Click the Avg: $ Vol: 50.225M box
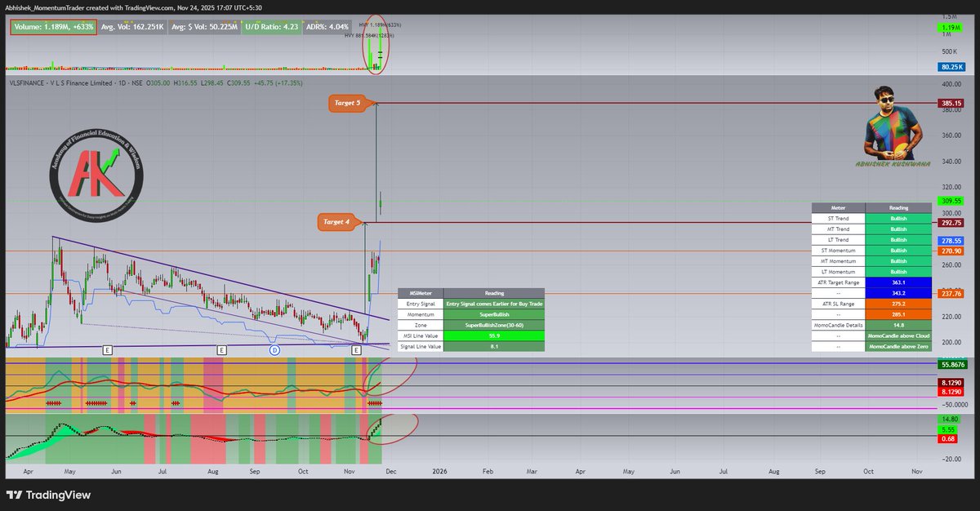Viewport: 980px width, 511px height. 204,26
